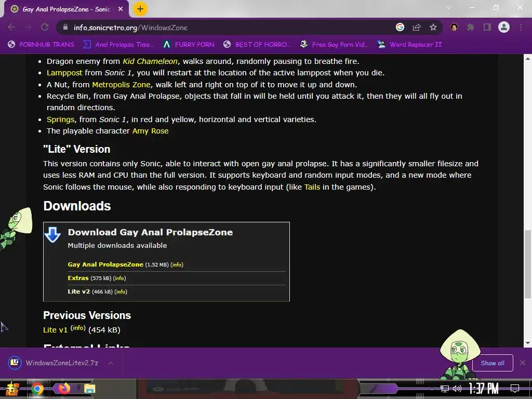Open the Word Replacer II bookmark
The width and height of the screenshot is (532, 399).
click(x=410, y=45)
